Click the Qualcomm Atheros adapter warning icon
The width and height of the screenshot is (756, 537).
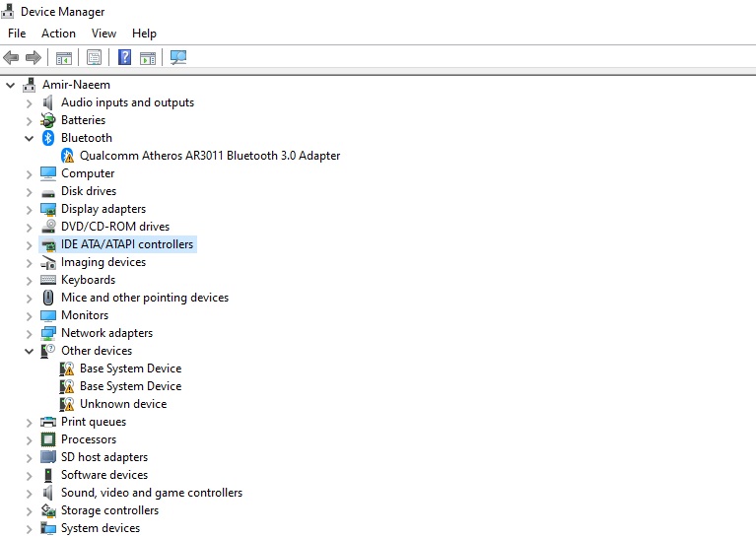click(x=67, y=156)
